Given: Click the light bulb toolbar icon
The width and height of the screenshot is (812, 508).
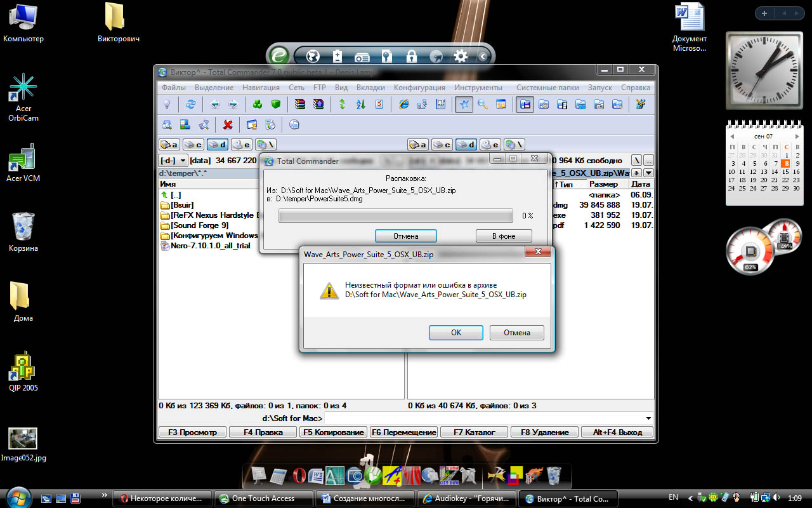Looking at the screenshot, I should click(167, 105).
